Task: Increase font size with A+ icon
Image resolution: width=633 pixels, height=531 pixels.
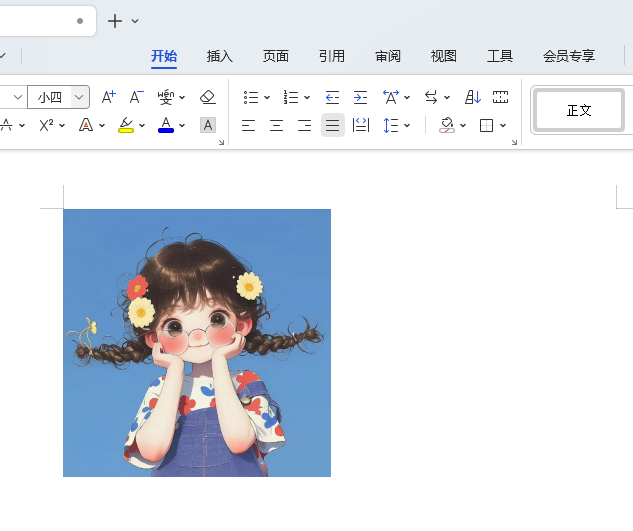Action: 109,97
